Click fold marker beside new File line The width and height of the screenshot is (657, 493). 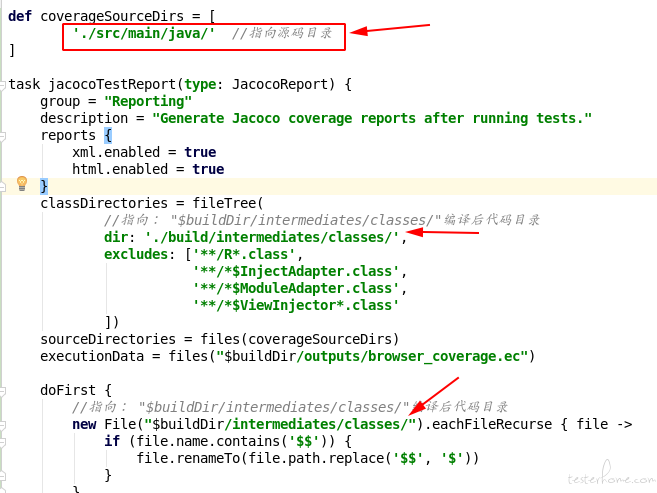coord(2,425)
